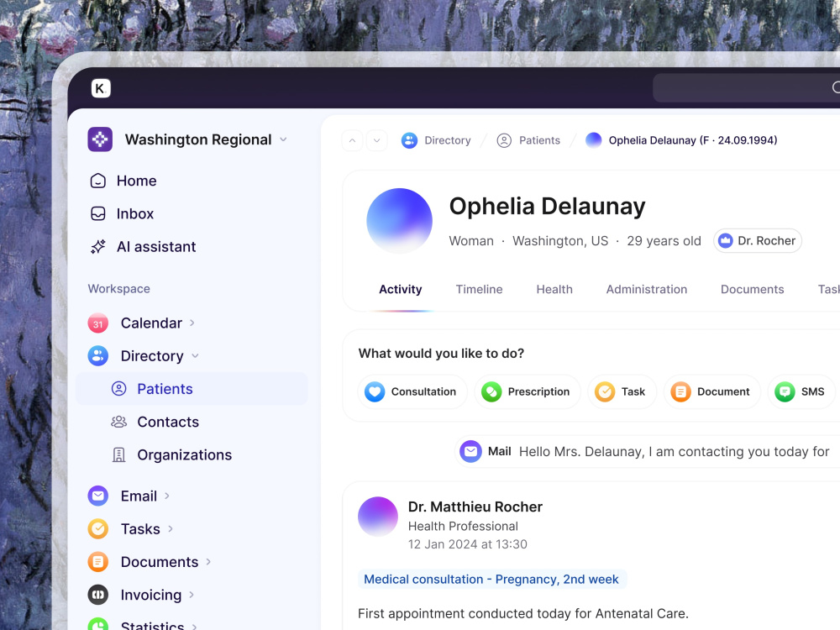The width and height of the screenshot is (840, 630).
Task: Add a new Task from quick actions
Action: pyautogui.click(x=622, y=391)
